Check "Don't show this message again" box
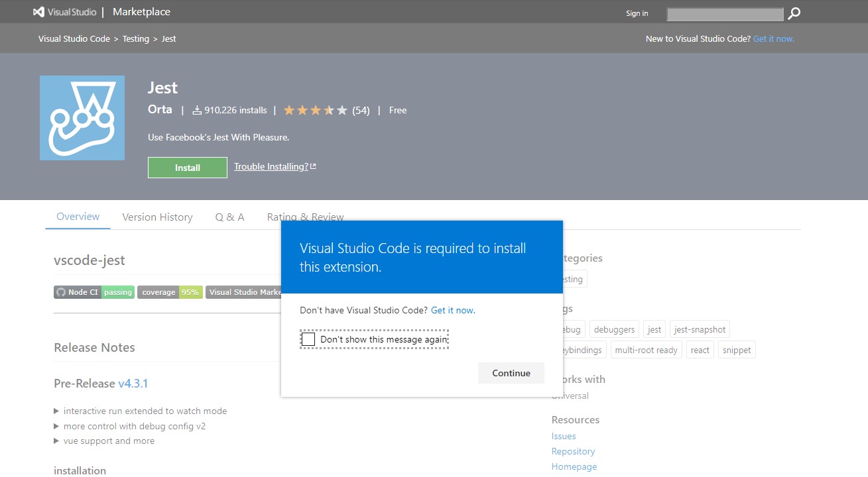The width and height of the screenshot is (868, 477). click(308, 339)
